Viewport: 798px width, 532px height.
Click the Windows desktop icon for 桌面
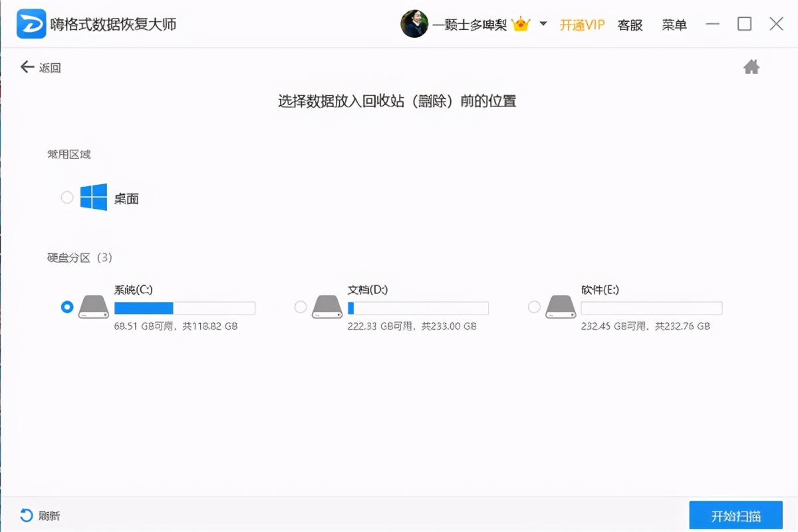coord(93,197)
